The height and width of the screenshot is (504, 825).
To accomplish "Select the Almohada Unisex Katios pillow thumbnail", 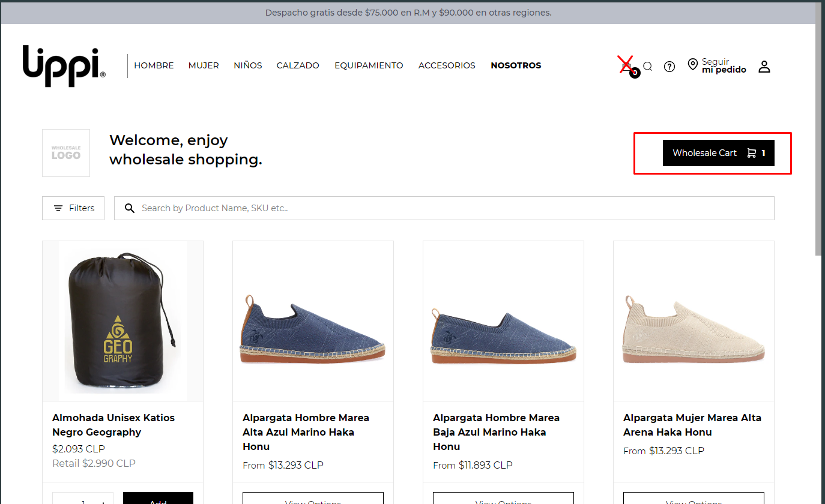I will point(122,321).
